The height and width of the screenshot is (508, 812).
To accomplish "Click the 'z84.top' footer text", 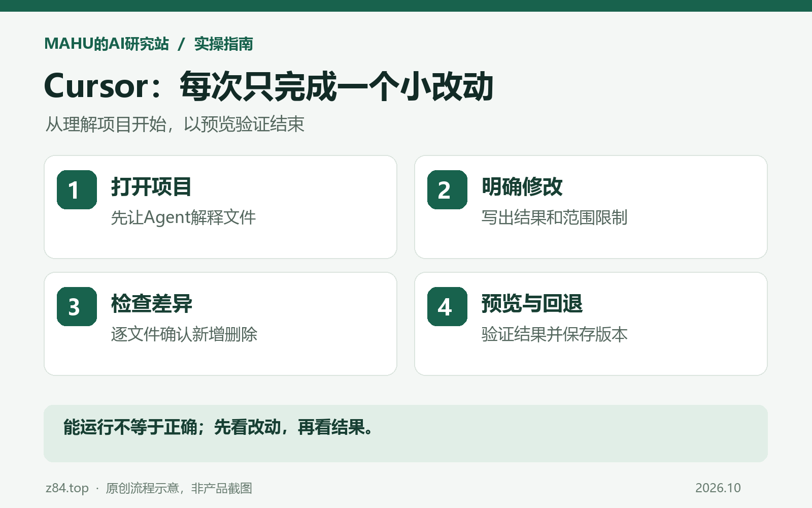I will pyautogui.click(x=67, y=488).
